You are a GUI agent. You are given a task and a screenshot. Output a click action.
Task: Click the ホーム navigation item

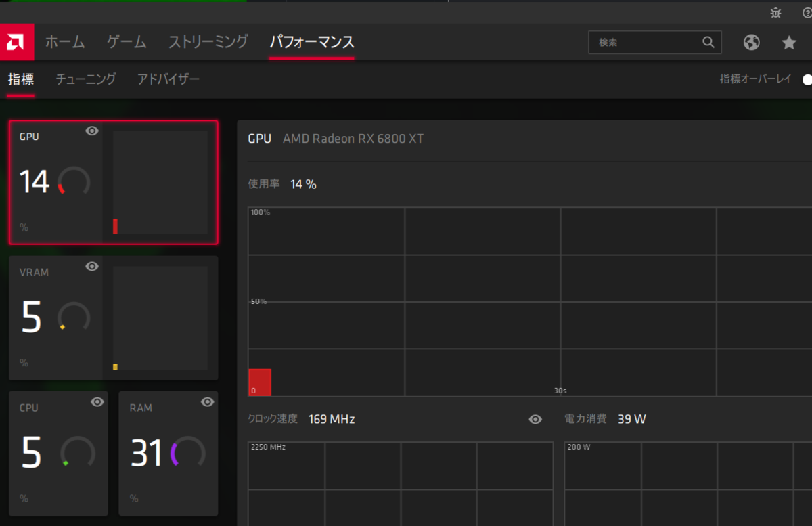pyautogui.click(x=64, y=41)
